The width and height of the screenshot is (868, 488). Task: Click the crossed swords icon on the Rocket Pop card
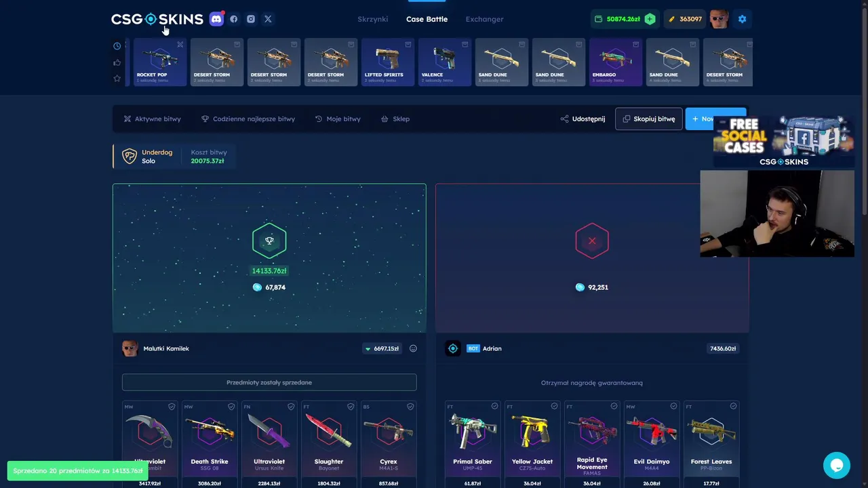180,45
